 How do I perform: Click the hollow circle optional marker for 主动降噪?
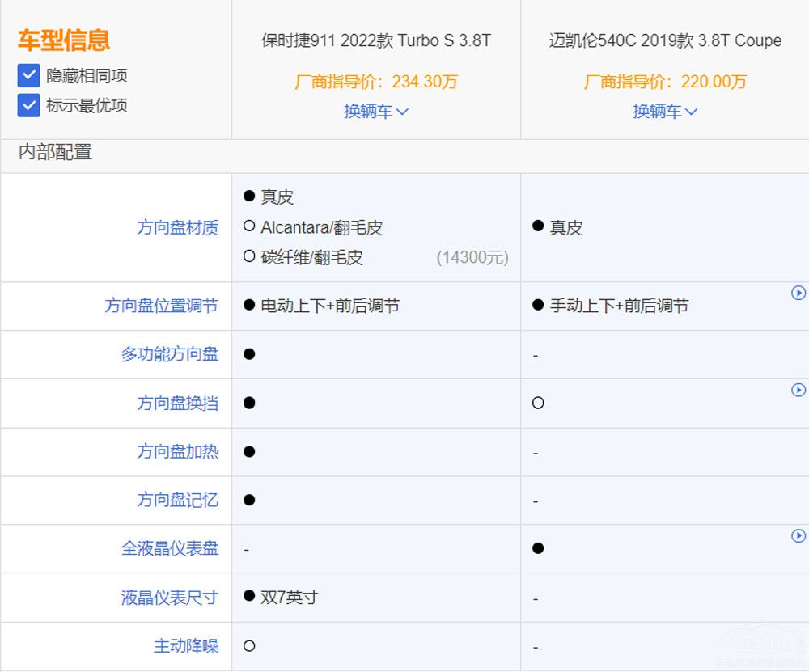[249, 646]
